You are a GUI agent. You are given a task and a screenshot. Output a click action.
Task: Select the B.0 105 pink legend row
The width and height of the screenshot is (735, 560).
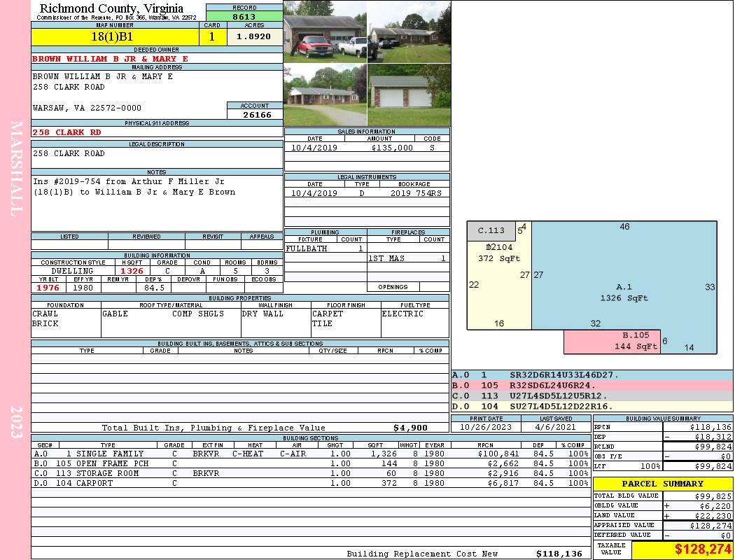click(x=591, y=386)
